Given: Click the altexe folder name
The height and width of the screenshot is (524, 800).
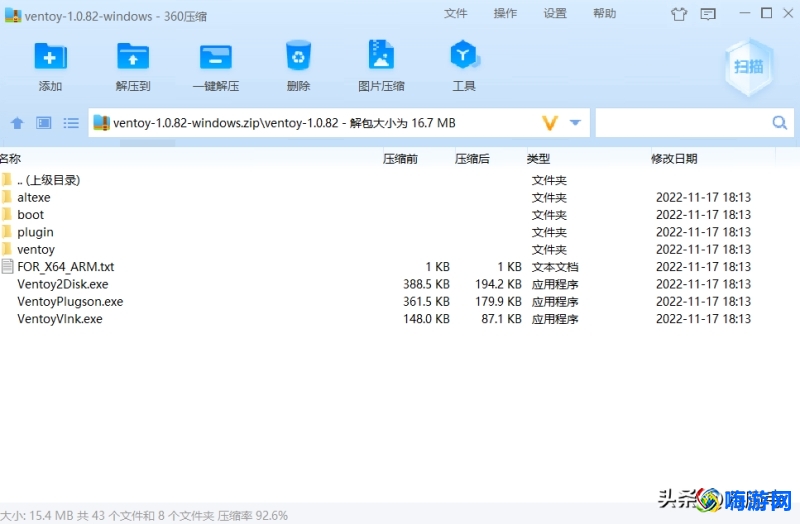Looking at the screenshot, I should click(34, 197).
